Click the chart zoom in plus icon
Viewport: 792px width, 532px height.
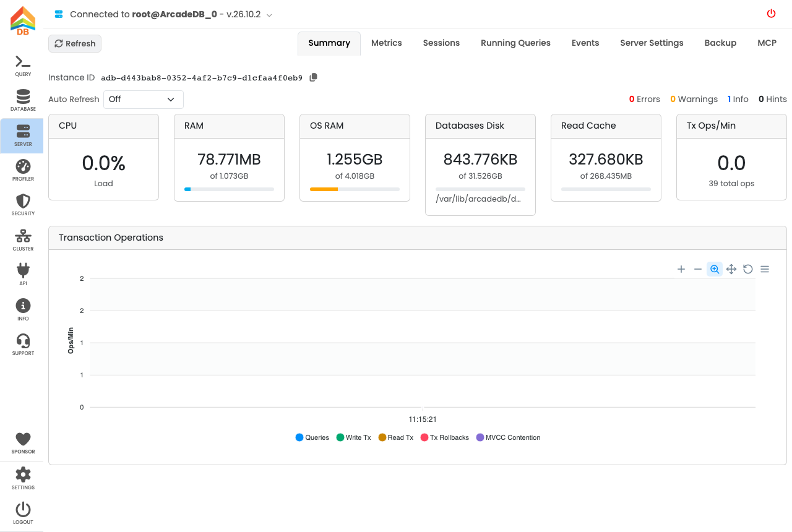point(681,269)
